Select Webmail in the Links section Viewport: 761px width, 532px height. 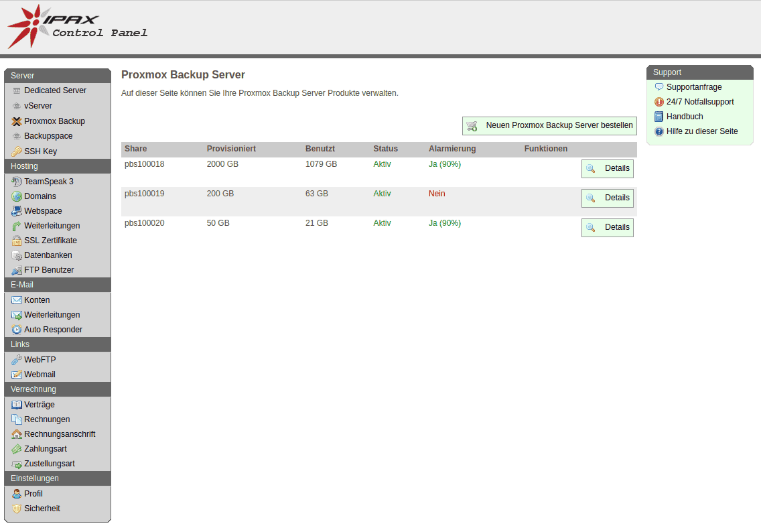coord(40,375)
